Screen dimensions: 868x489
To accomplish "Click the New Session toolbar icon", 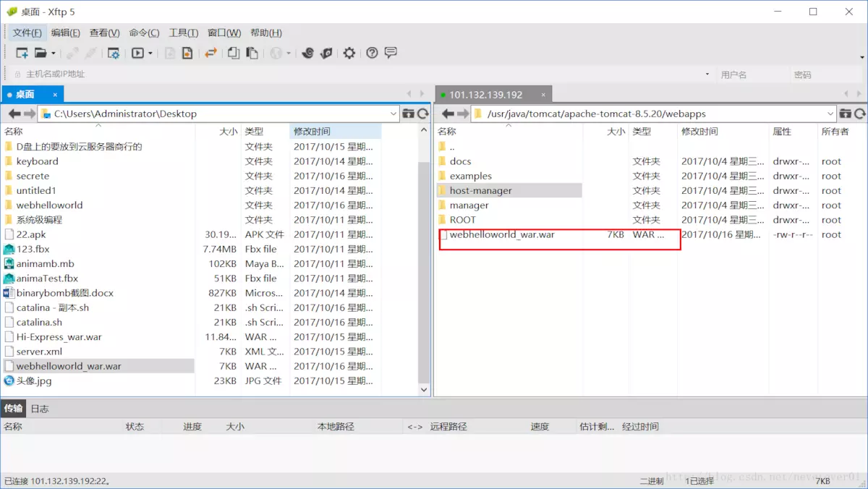I will [22, 53].
